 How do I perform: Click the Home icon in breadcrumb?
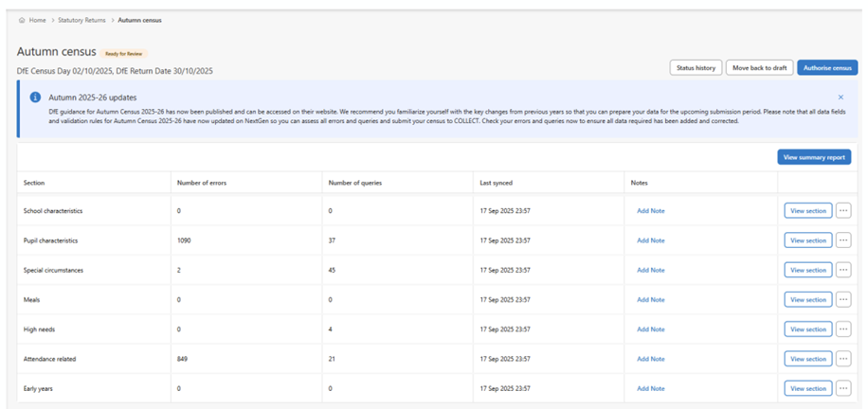pos(22,20)
